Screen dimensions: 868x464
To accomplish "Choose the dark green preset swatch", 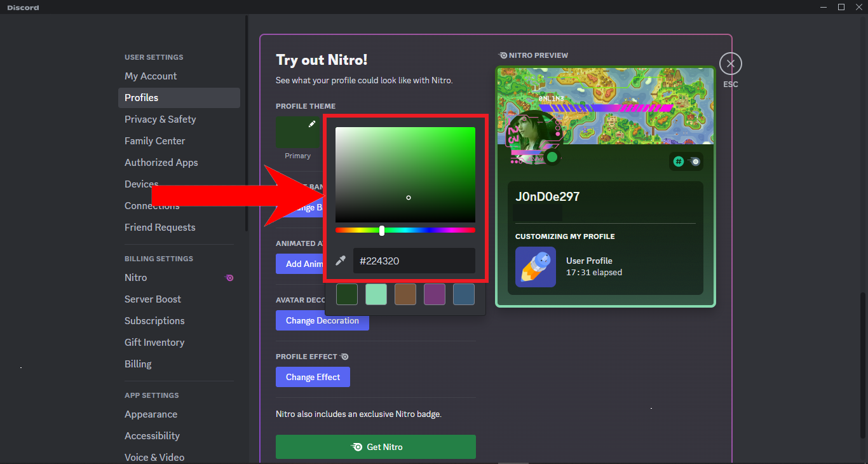I will pyautogui.click(x=347, y=294).
